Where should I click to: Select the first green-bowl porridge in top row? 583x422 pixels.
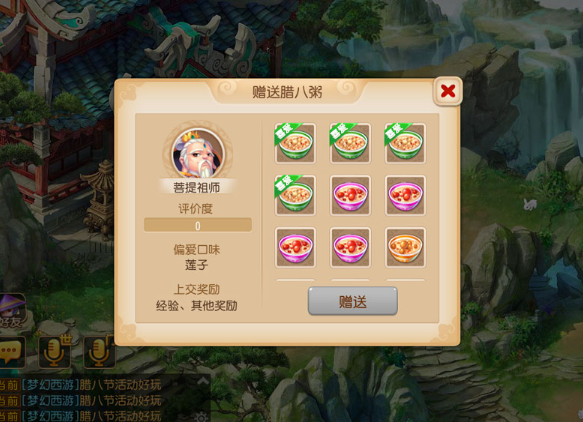click(295, 144)
